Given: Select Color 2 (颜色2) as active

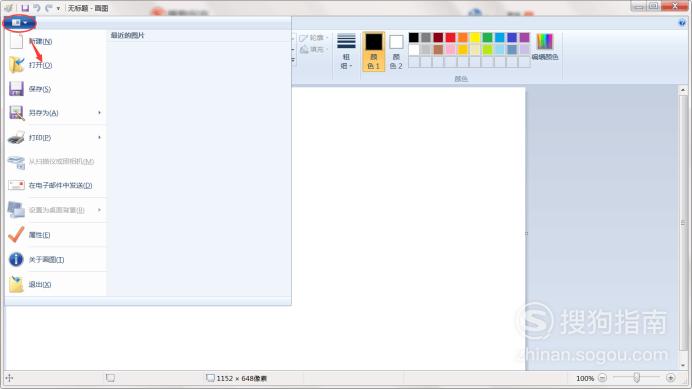Looking at the screenshot, I should point(396,52).
